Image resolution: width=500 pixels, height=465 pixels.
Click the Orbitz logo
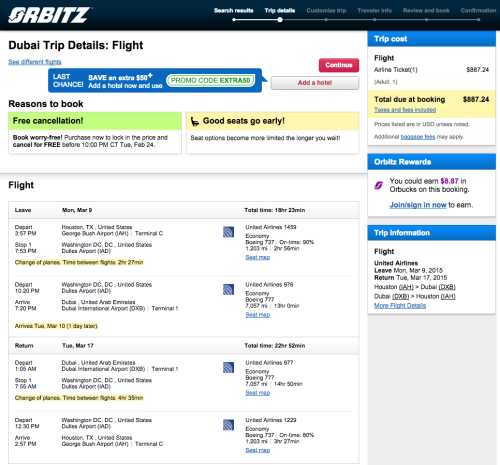49,15
